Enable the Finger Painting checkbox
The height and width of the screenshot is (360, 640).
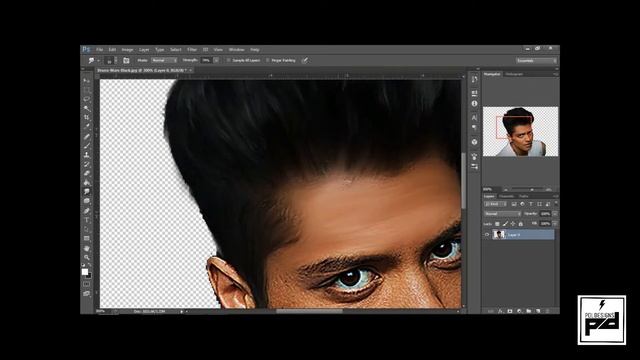268,60
